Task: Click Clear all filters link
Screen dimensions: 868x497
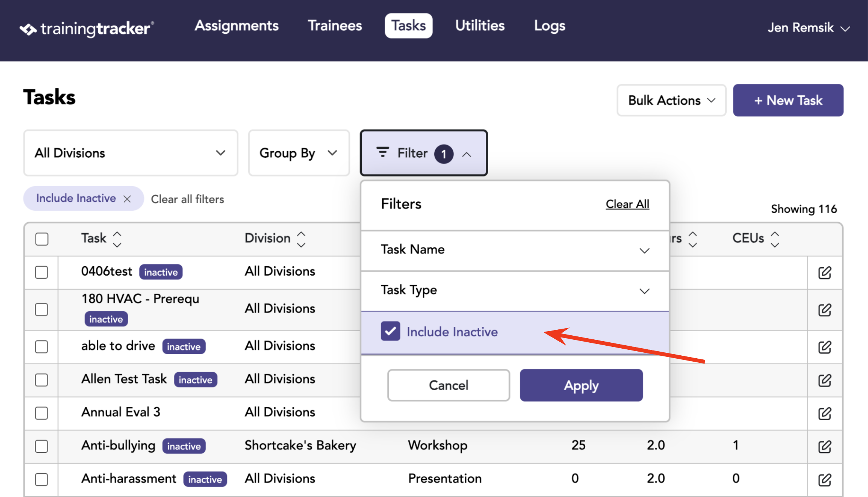Action: pos(187,199)
